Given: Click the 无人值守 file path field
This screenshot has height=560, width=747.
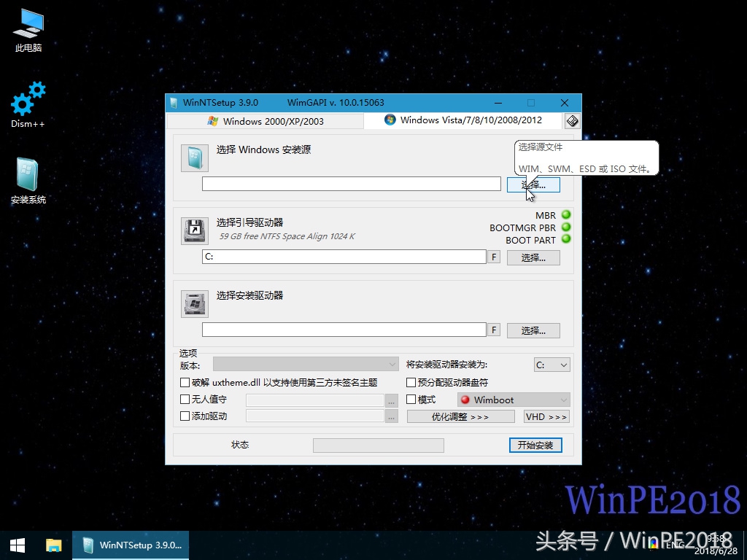Looking at the screenshot, I should tap(315, 400).
